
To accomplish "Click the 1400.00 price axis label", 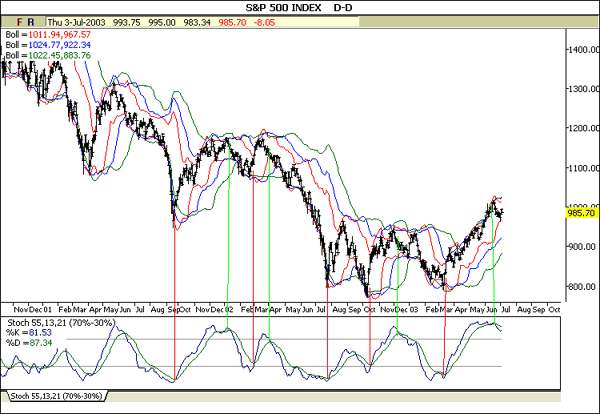I will point(584,49).
